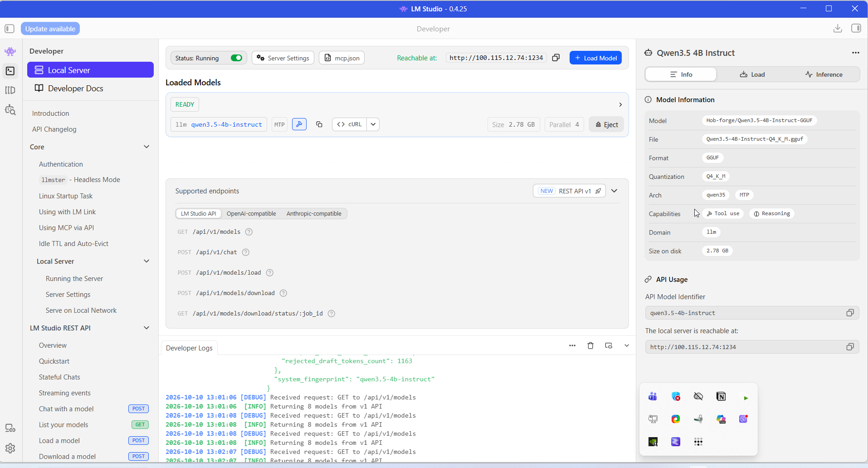Open Qwen3.5 4B Instruct more options menu
The image size is (868, 468).
pyautogui.click(x=855, y=53)
